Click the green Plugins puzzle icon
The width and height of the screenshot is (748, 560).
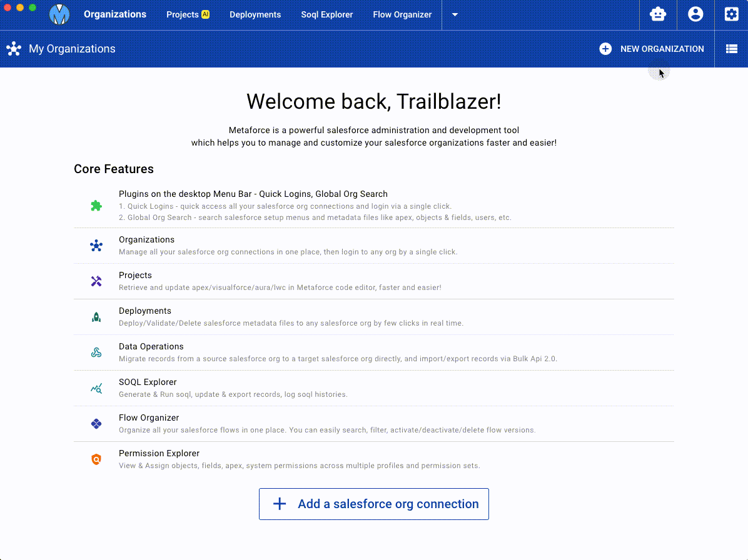(96, 206)
